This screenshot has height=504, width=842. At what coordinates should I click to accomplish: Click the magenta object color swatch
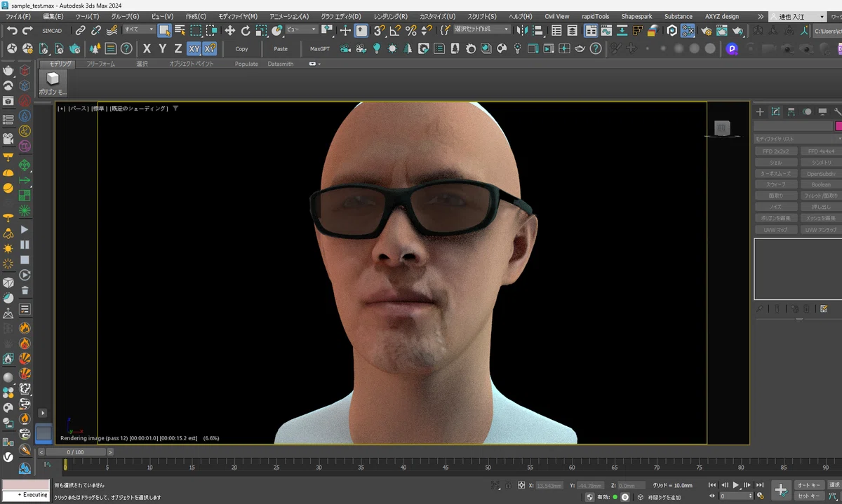tap(838, 126)
